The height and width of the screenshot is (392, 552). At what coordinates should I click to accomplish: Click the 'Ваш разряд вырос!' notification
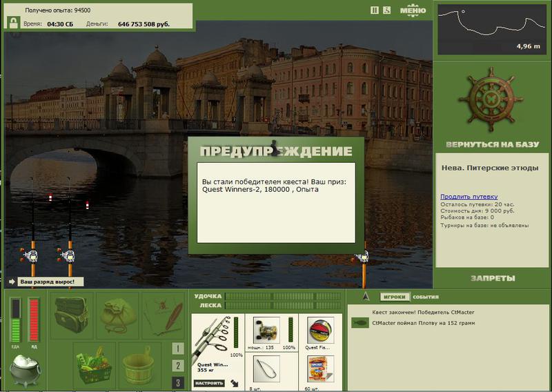point(50,282)
